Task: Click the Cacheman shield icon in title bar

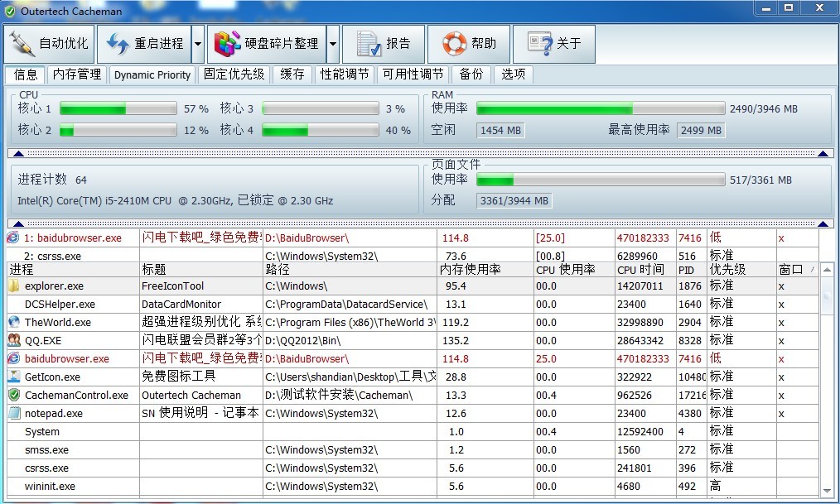Action: click(x=10, y=11)
